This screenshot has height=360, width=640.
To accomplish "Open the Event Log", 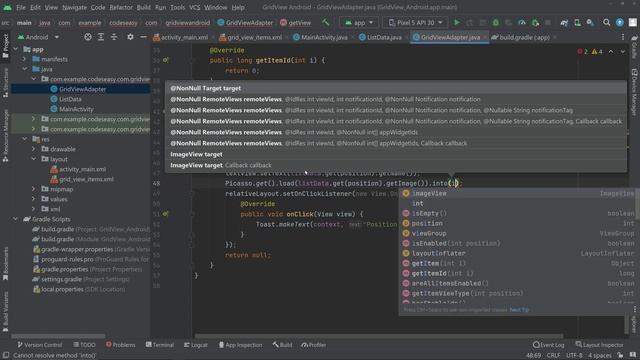I will (549, 345).
